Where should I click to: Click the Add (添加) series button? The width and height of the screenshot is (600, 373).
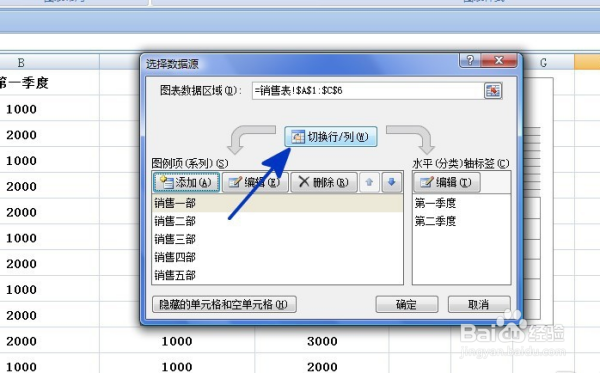pyautogui.click(x=186, y=182)
